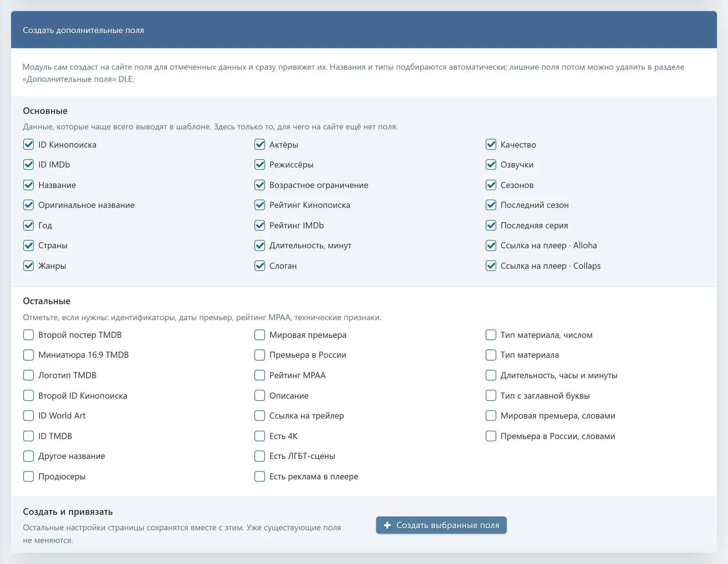Uncheck the Режиссёры checkbox
This screenshot has width=728, height=564.
click(x=260, y=165)
